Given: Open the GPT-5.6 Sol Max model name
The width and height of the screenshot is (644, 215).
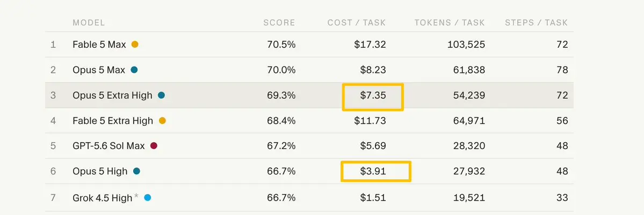Looking at the screenshot, I should (109, 146).
